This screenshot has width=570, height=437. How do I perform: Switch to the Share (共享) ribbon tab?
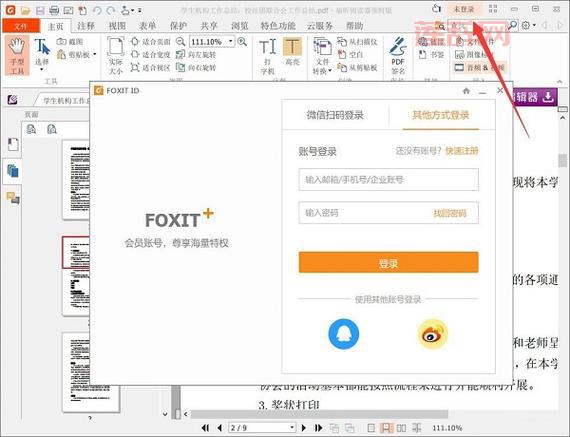(209, 26)
